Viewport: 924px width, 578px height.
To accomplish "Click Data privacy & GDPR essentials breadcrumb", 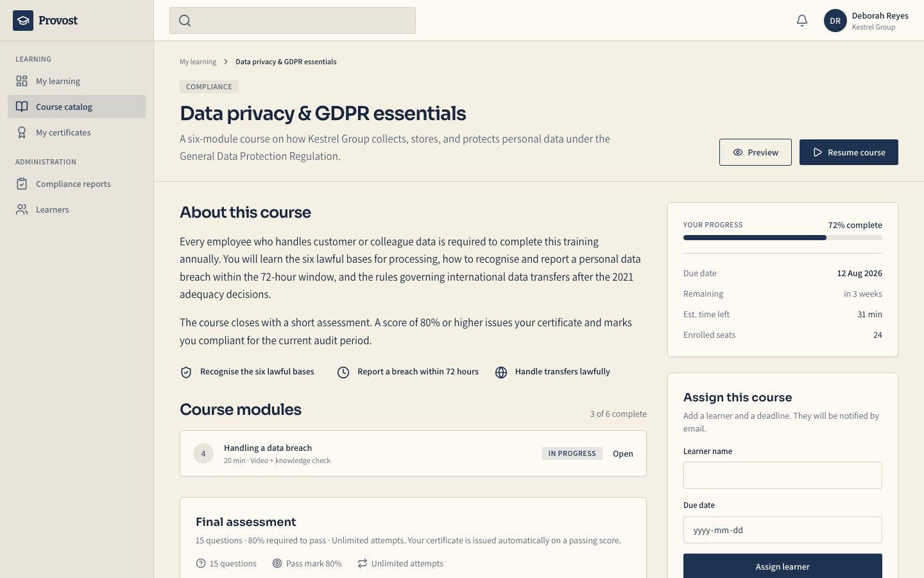I will (286, 62).
